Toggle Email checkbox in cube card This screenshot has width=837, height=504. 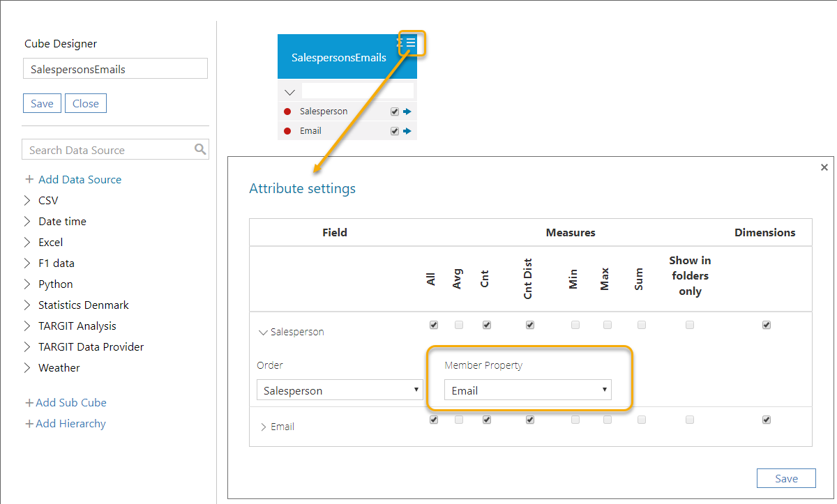coord(395,131)
